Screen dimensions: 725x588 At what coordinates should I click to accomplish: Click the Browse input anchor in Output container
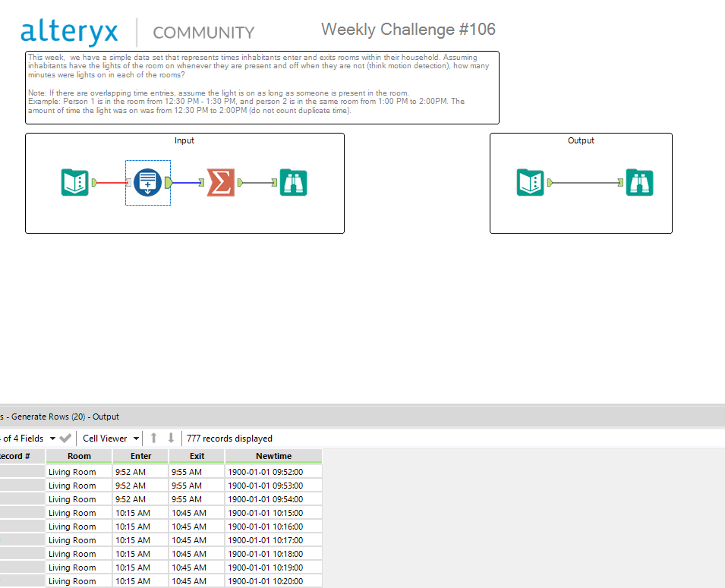[620, 183]
